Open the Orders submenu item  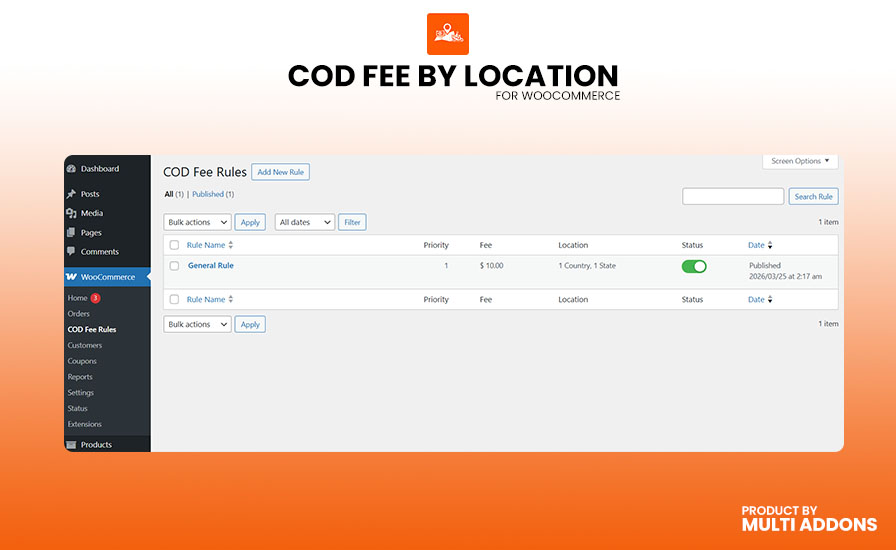pyautogui.click(x=78, y=314)
